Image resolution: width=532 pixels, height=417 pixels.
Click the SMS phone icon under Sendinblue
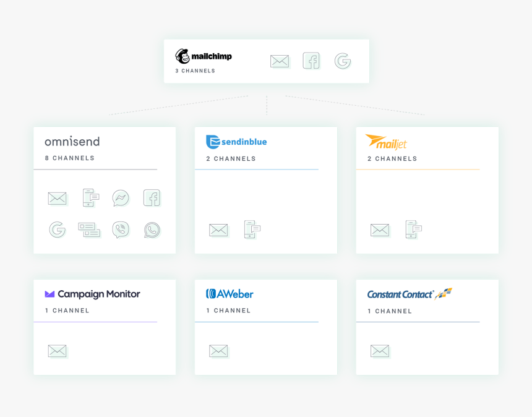point(252,230)
